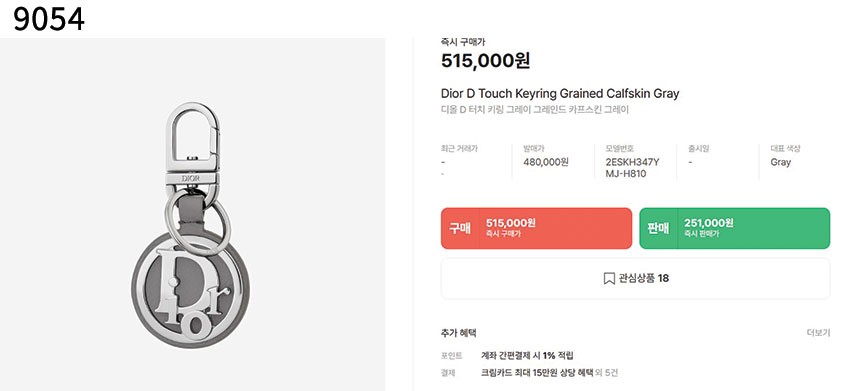Click the 251,000원 instant sell price

(x=709, y=223)
